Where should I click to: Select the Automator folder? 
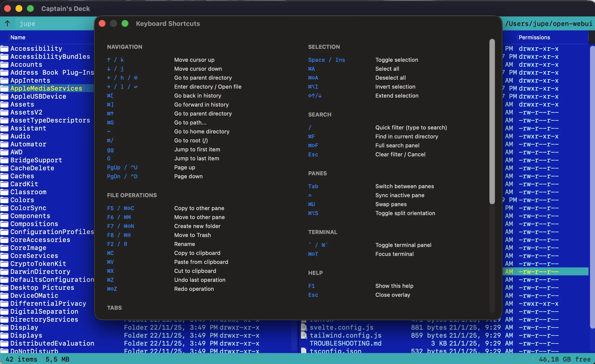(28, 144)
